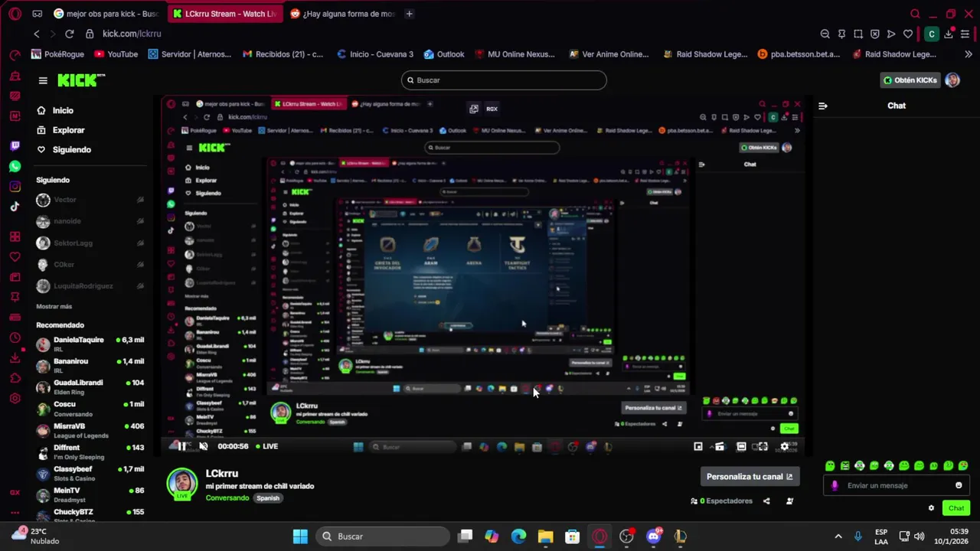Open the Twitch icon in Opera sidebar
The width and height of the screenshot is (980, 551).
click(15, 145)
